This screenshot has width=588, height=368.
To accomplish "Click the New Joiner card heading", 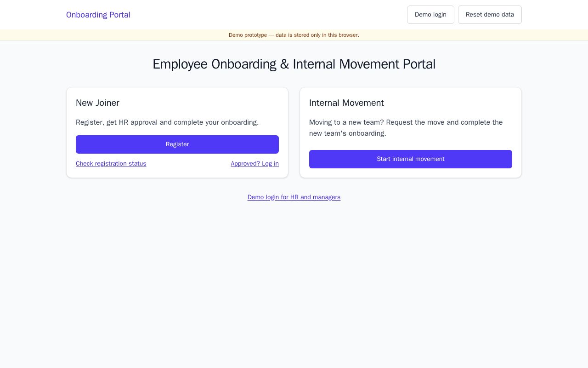I will pos(97,103).
